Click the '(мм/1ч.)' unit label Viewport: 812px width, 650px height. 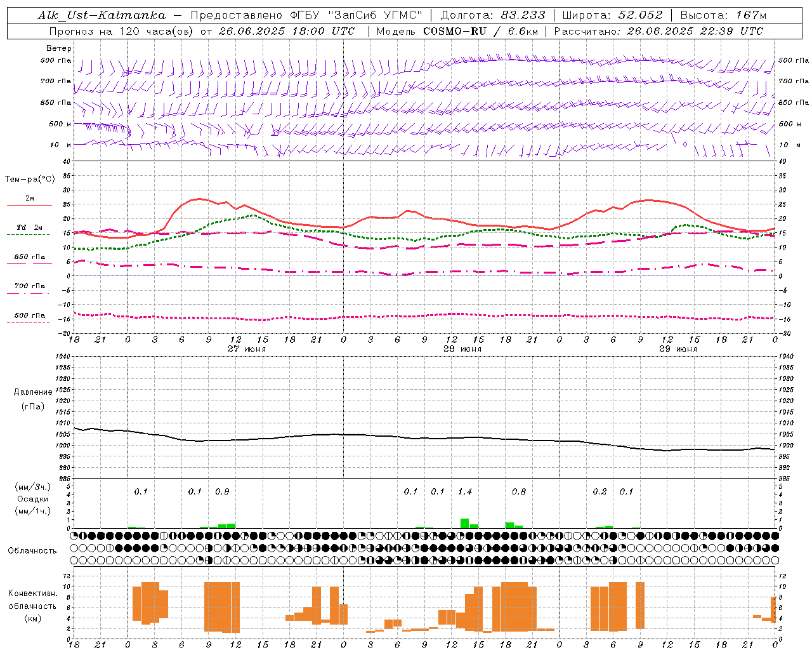[x=32, y=511]
